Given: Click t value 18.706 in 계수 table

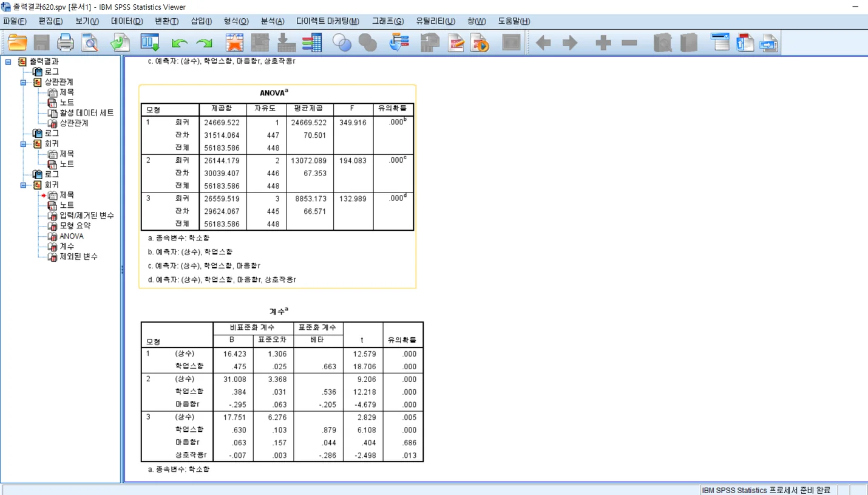Looking at the screenshot, I should pos(364,367).
